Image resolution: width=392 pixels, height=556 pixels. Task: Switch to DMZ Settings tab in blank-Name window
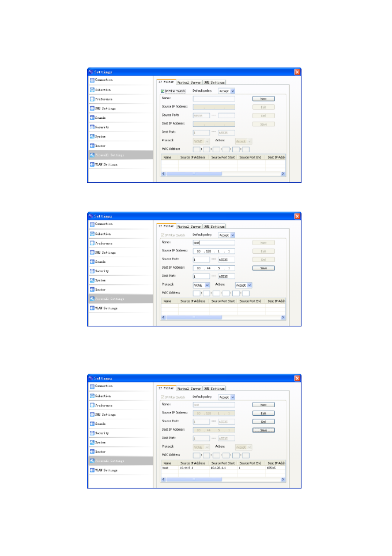tap(214, 82)
